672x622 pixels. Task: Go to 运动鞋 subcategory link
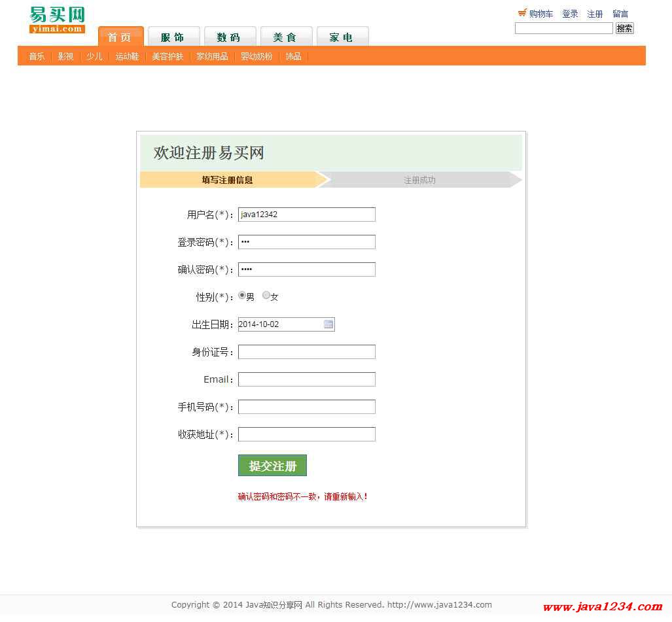(x=127, y=57)
